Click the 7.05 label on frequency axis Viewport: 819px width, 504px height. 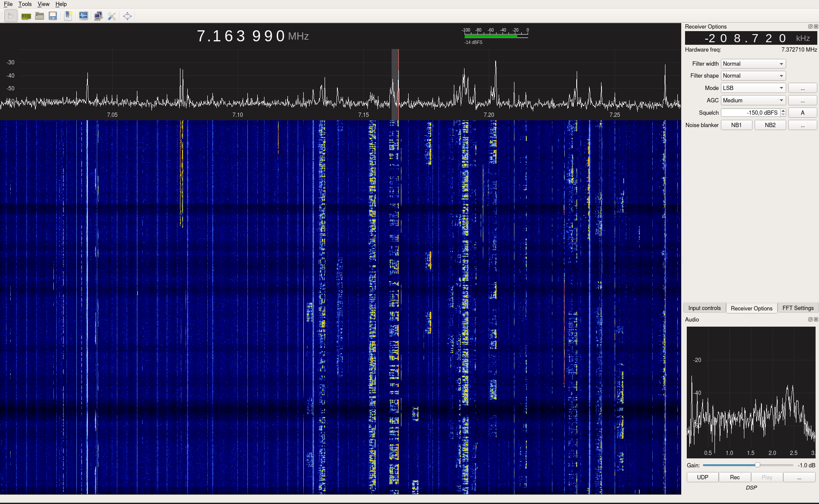(x=112, y=115)
